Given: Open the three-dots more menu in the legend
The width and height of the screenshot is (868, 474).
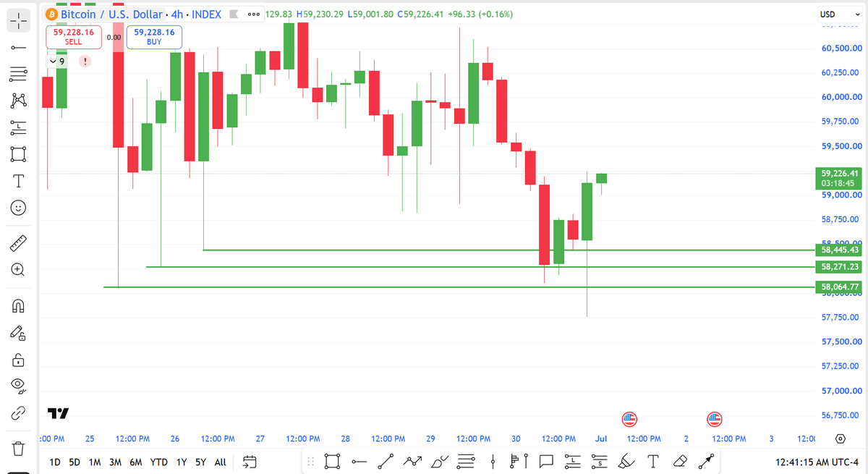Looking at the screenshot, I should coord(253,14).
